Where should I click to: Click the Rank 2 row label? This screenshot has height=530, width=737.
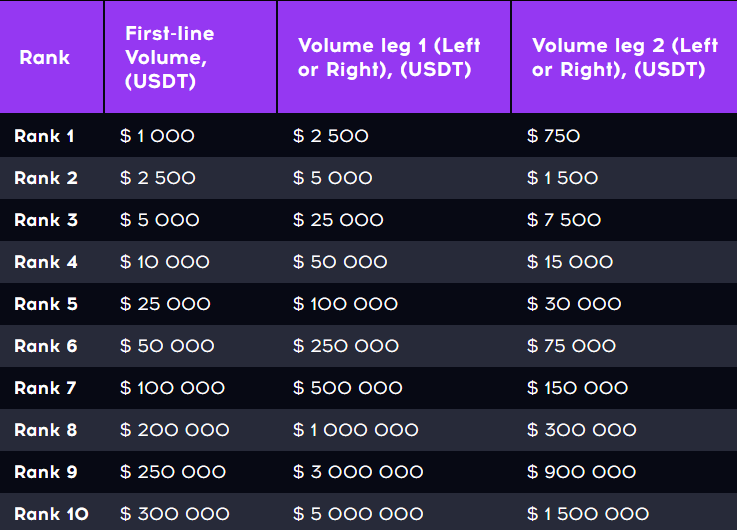(x=46, y=178)
